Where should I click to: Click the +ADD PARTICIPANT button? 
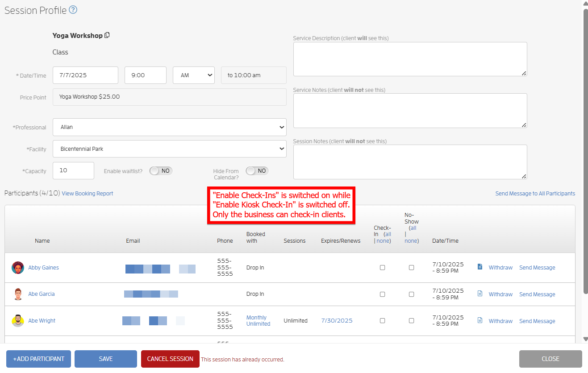pos(38,359)
